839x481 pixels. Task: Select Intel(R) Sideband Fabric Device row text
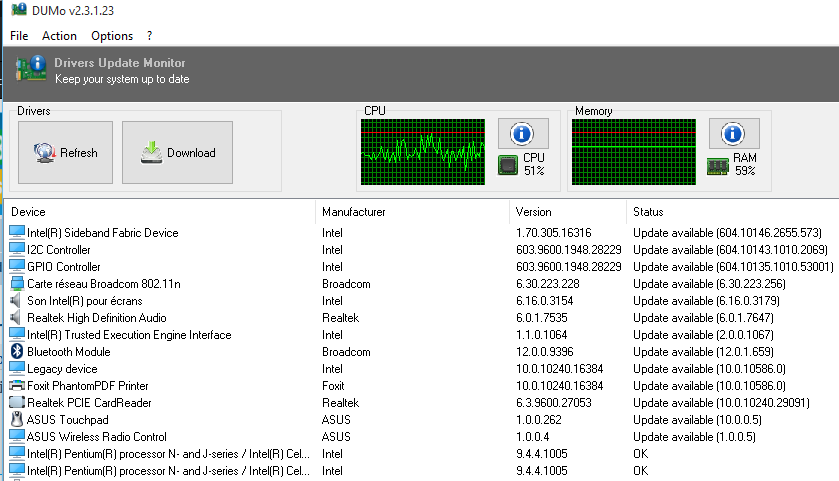pyautogui.click(x=103, y=233)
